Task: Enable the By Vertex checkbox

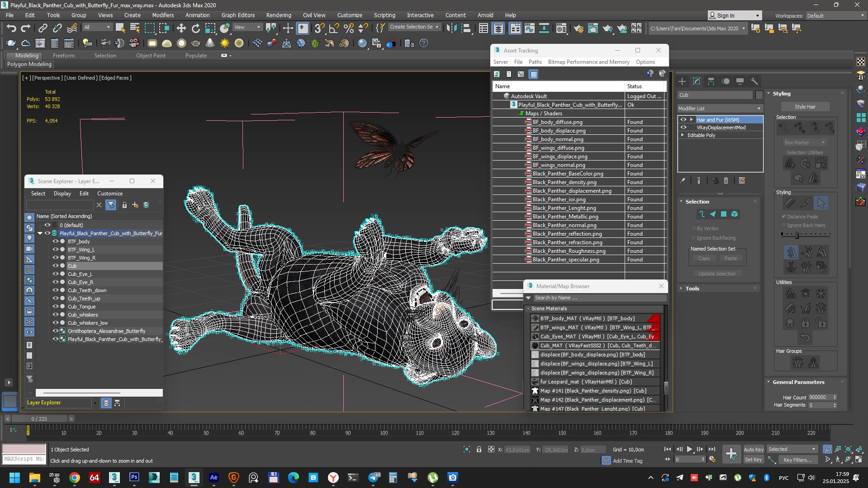Action: 693,228
